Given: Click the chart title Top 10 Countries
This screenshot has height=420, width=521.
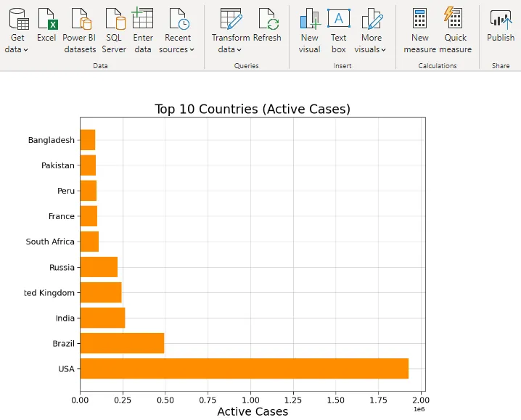Looking at the screenshot, I should click(253, 109).
